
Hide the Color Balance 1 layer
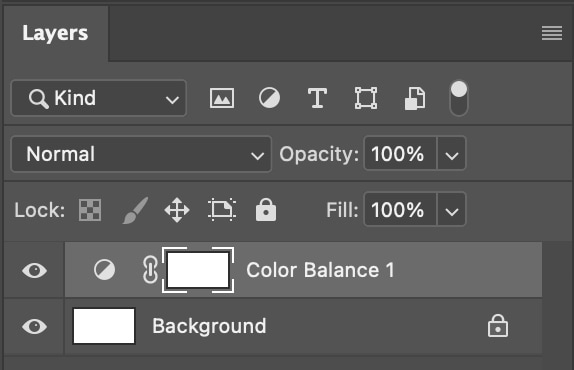pyautogui.click(x=34, y=270)
